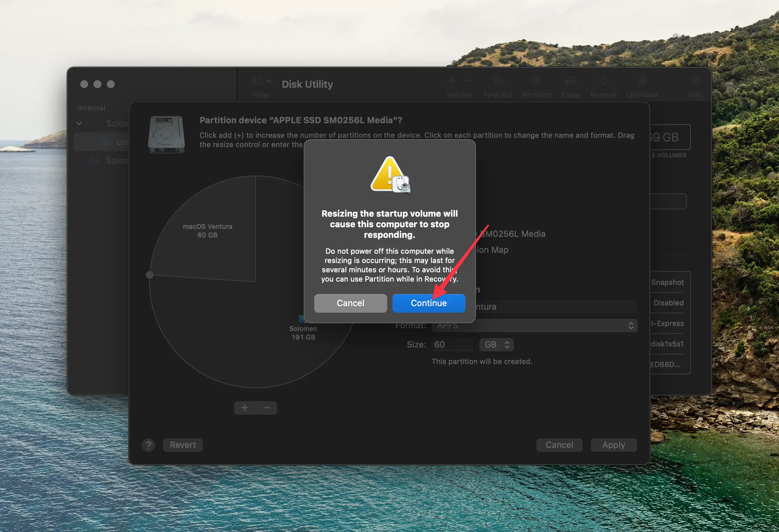Collapse the Solomen disk in sidebar

tap(79, 123)
